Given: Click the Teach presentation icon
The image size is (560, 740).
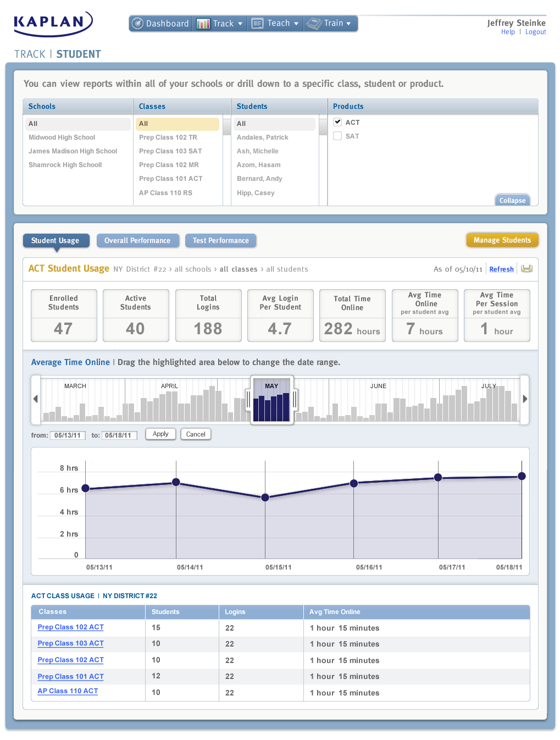Looking at the screenshot, I should [x=257, y=23].
